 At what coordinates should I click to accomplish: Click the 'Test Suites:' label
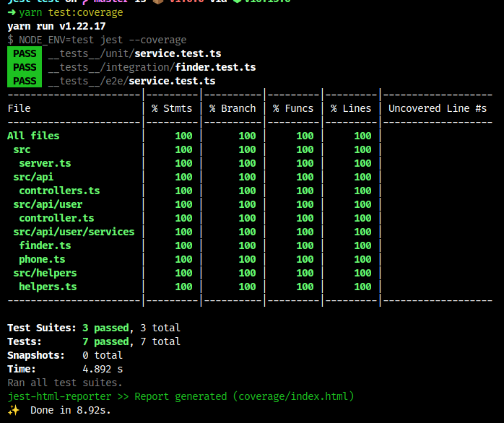[42, 328]
